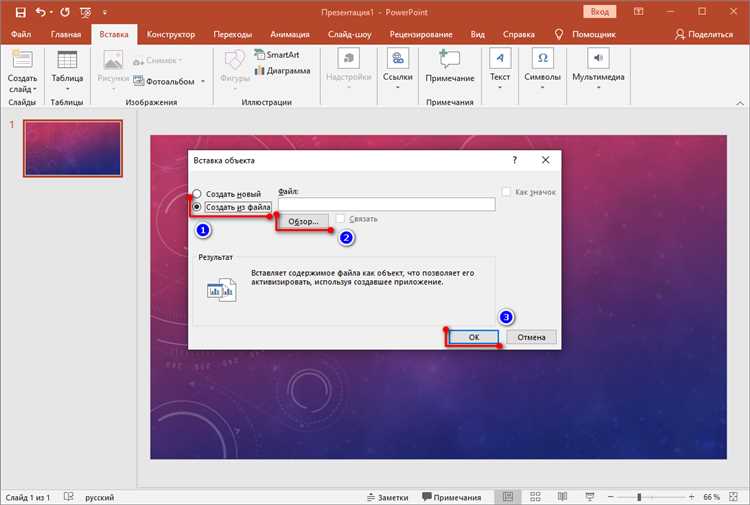Click the Файл path input field
This screenshot has height=505, width=750.
coord(386,205)
